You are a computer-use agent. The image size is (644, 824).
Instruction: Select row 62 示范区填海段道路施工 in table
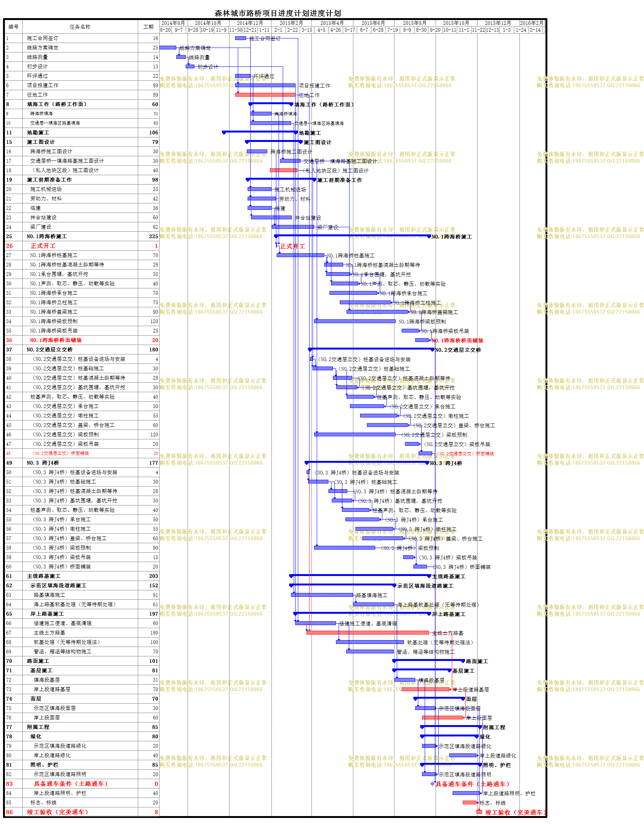click(82, 585)
